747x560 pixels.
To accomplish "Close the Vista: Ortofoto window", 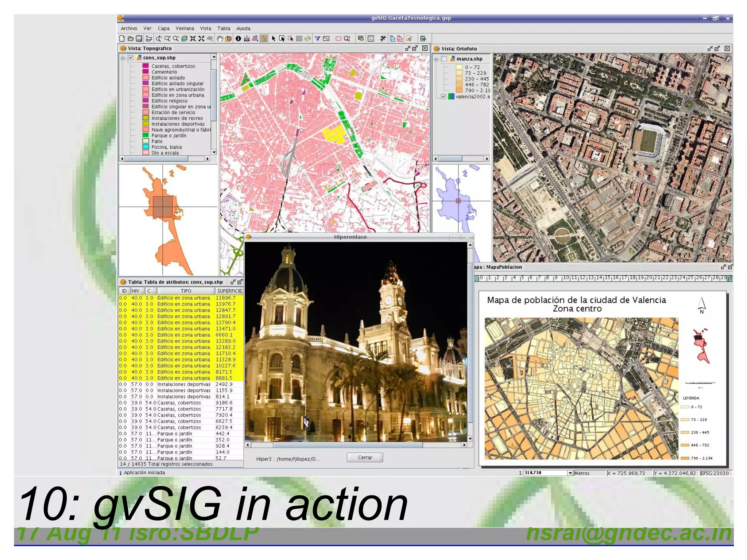I will point(727,48).
